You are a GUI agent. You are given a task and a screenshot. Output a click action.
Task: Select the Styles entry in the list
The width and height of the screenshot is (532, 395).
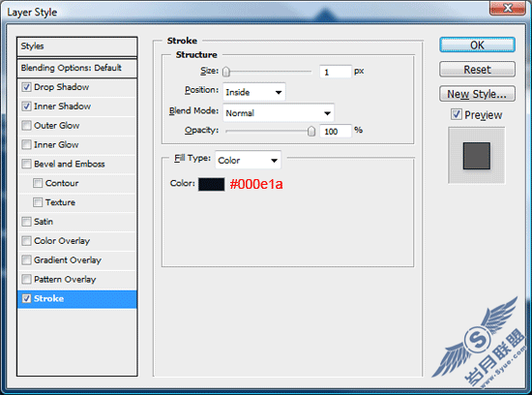tap(77, 46)
